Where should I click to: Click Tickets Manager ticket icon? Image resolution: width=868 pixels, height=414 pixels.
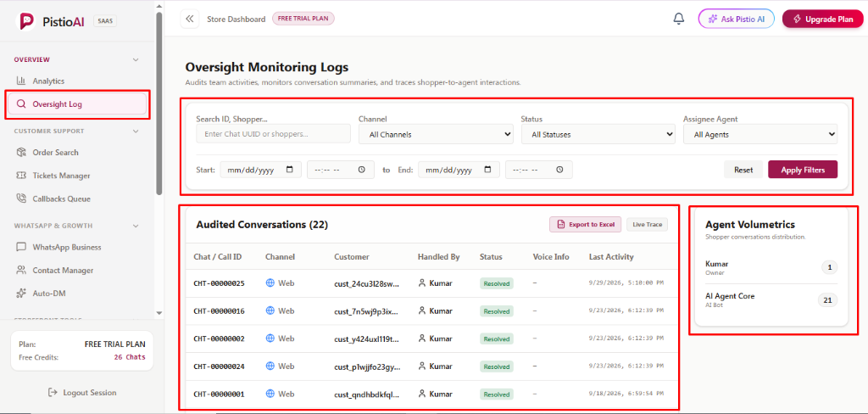[21, 176]
